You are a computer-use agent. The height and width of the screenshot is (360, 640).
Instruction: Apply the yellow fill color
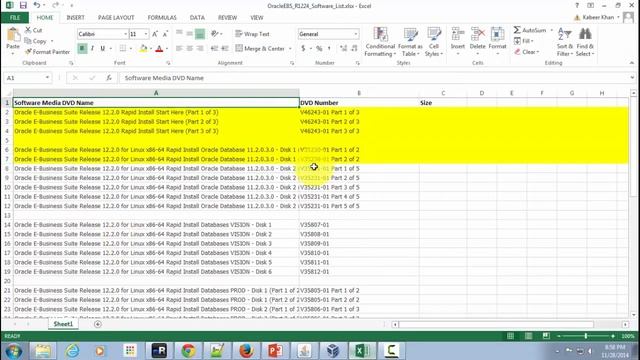click(x=143, y=49)
